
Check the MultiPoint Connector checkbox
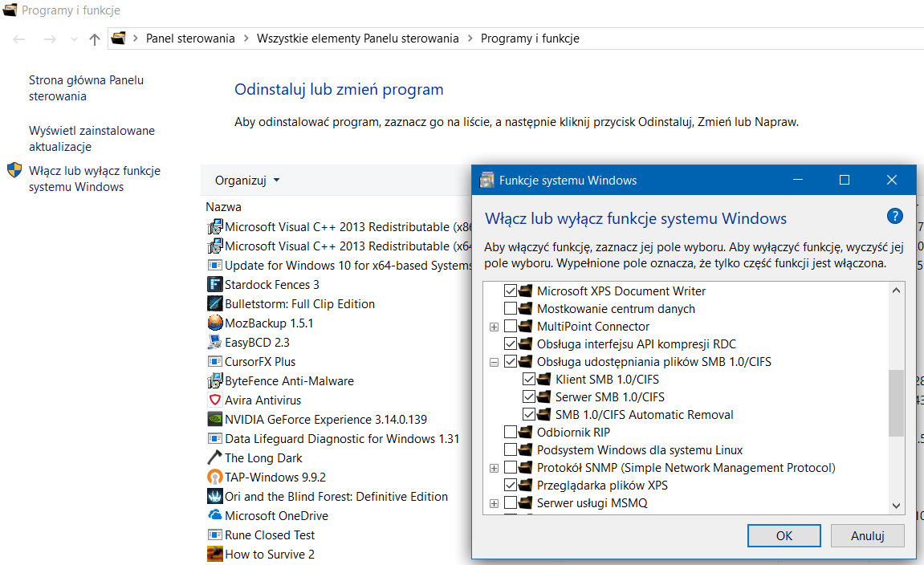(x=511, y=327)
